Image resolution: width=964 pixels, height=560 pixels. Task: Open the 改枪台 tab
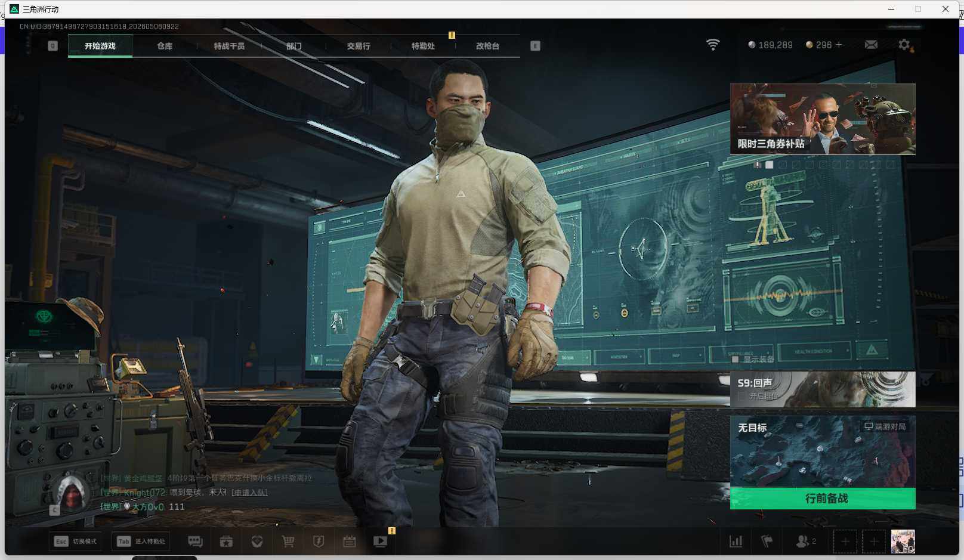(487, 46)
